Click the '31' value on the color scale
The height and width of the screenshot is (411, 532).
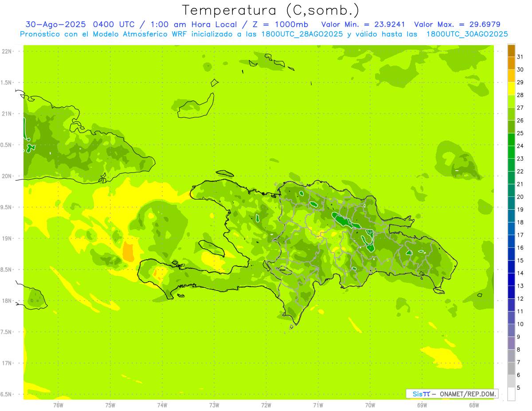click(x=520, y=57)
